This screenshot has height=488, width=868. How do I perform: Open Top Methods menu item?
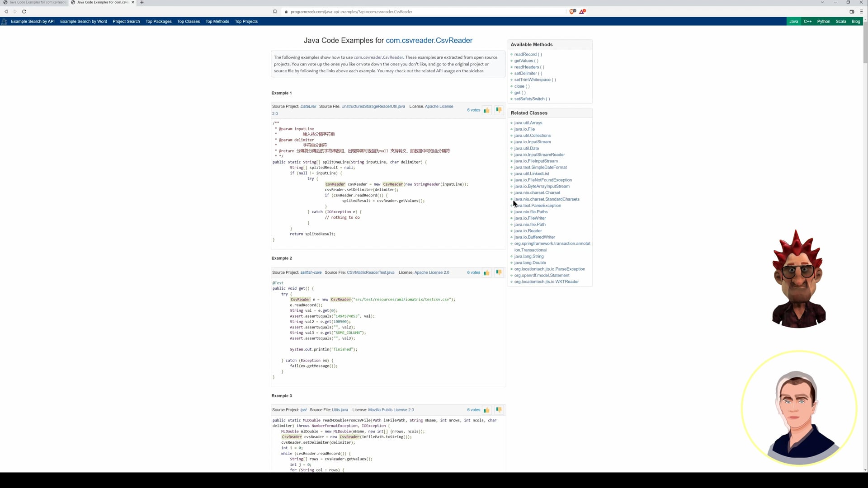click(217, 22)
